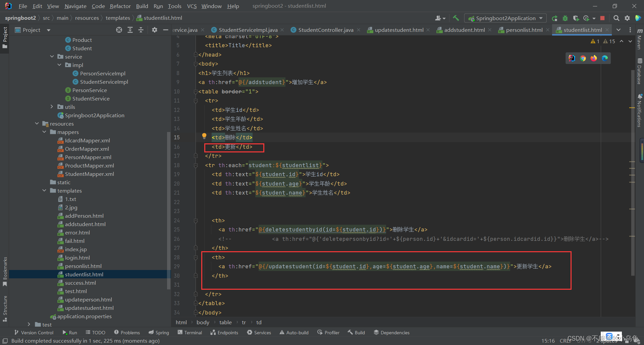Collapse the mappers folder
This screenshot has height=345, width=644.
(x=44, y=132)
